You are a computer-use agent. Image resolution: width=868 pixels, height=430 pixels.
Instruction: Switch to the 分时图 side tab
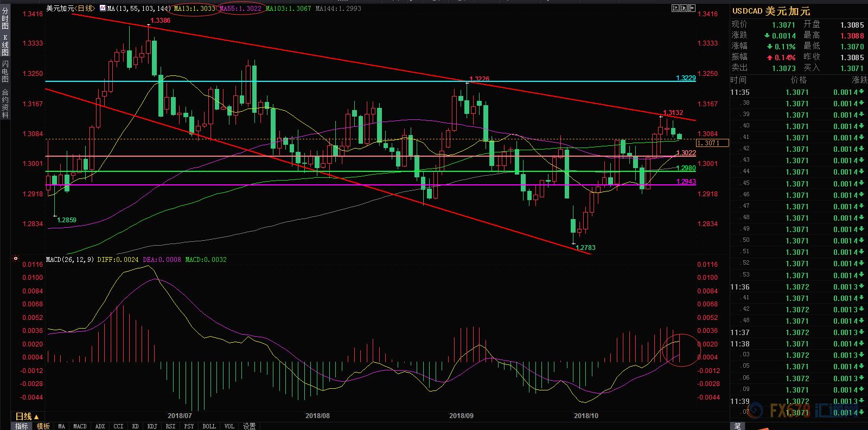point(5,18)
